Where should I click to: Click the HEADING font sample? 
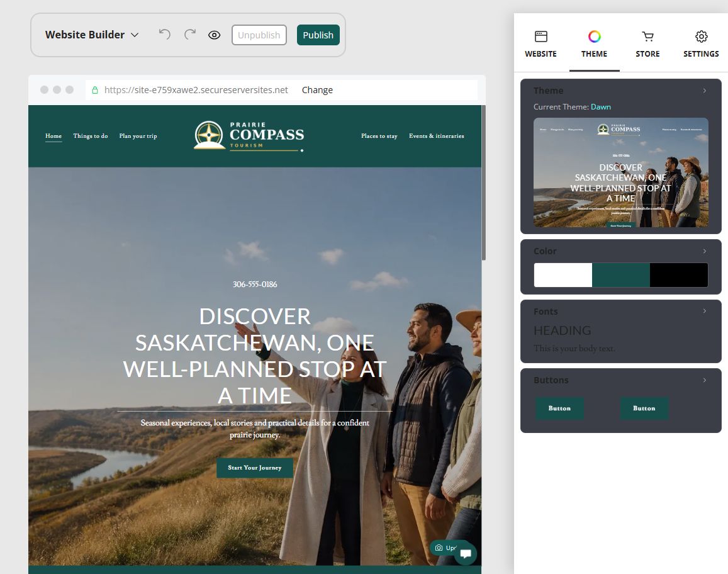(563, 330)
